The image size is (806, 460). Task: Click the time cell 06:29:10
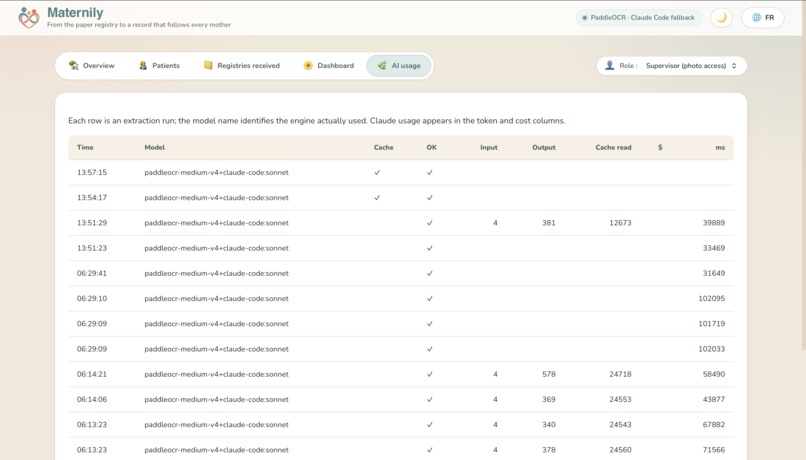pyautogui.click(x=92, y=299)
